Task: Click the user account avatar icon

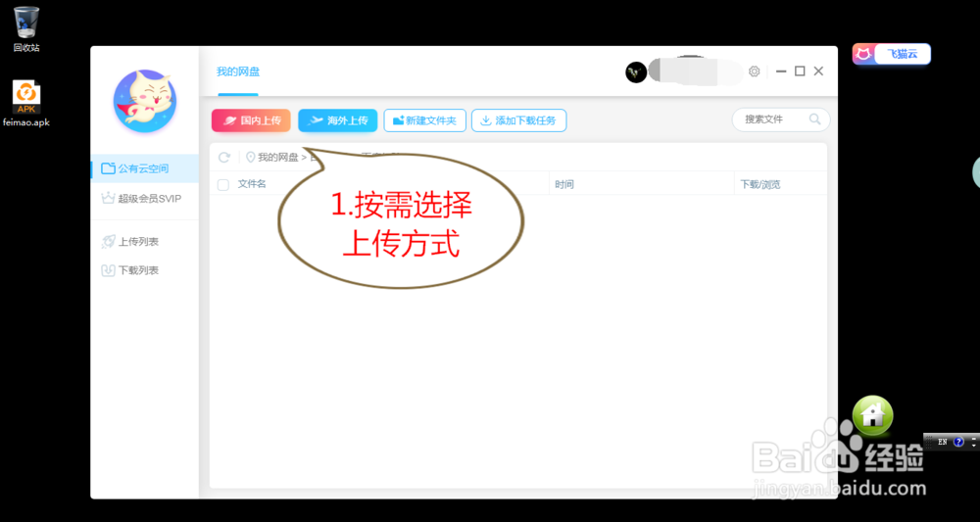Action: [x=636, y=71]
